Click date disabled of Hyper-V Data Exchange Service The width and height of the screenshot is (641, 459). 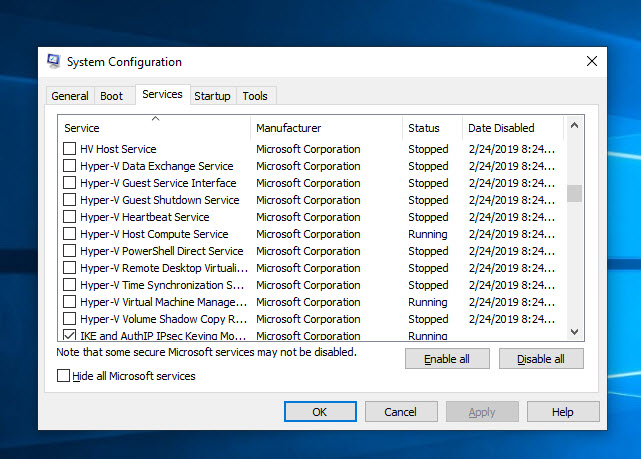coord(512,166)
